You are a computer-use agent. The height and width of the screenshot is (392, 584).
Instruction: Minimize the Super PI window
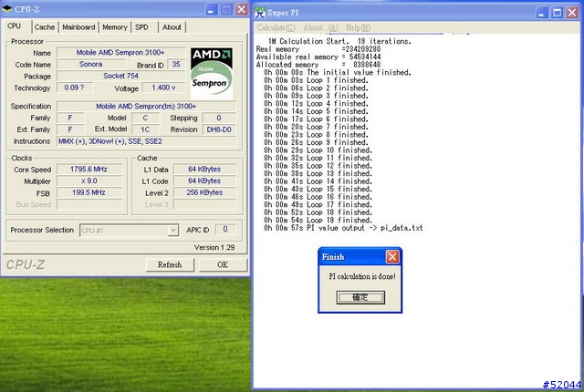tap(542, 13)
